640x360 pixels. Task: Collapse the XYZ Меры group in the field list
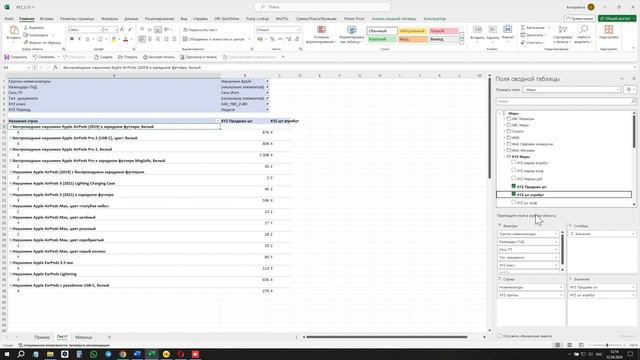pyautogui.click(x=504, y=156)
